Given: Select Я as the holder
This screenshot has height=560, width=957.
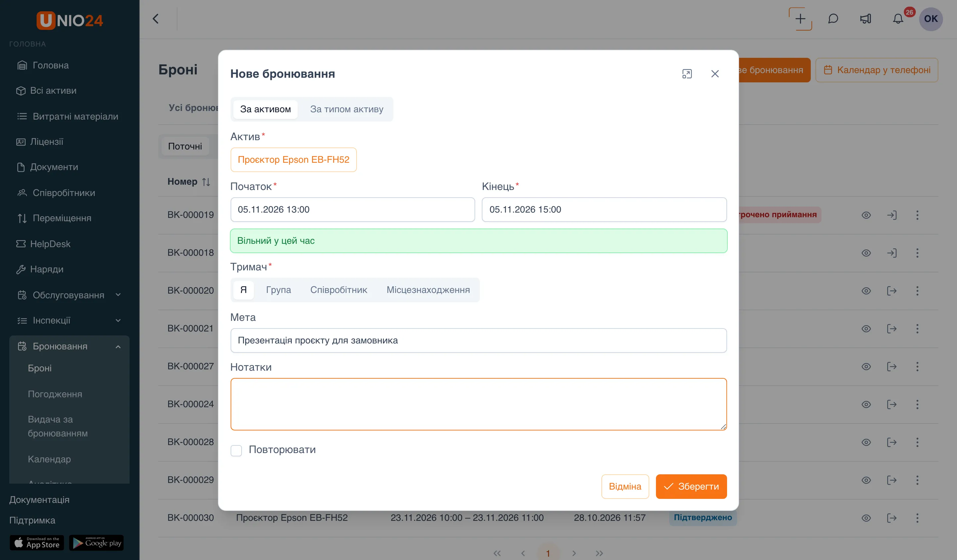Looking at the screenshot, I should pyautogui.click(x=244, y=290).
